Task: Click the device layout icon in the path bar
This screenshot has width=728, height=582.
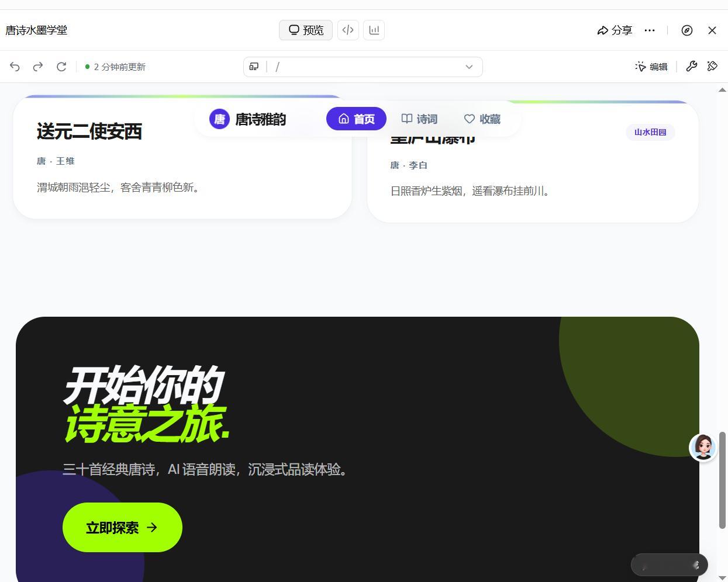Action: (254, 67)
